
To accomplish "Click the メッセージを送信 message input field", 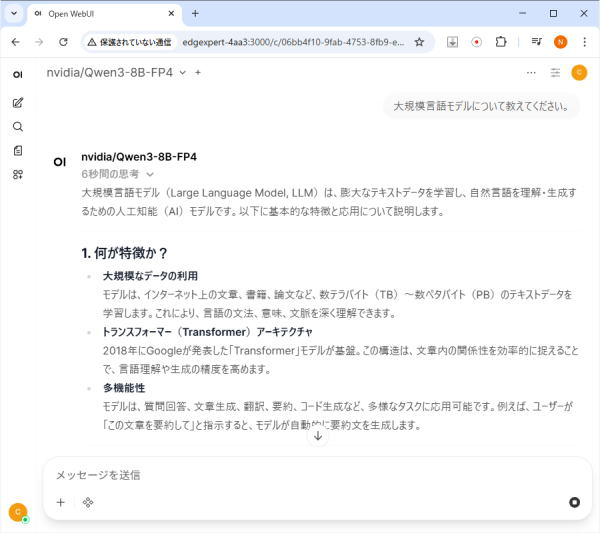I will point(300,475).
